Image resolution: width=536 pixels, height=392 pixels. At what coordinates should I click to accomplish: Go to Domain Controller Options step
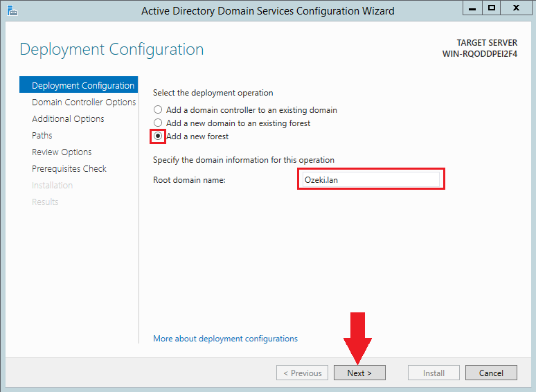click(x=83, y=103)
